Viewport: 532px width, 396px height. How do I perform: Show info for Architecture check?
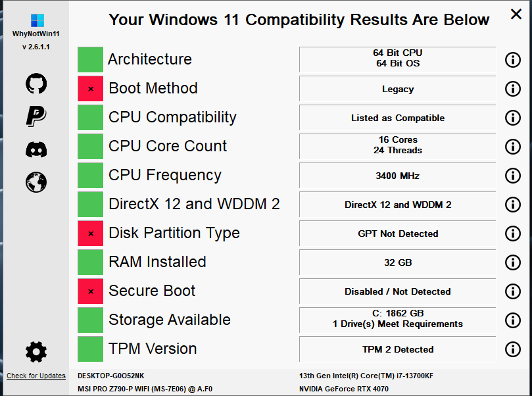pos(513,60)
